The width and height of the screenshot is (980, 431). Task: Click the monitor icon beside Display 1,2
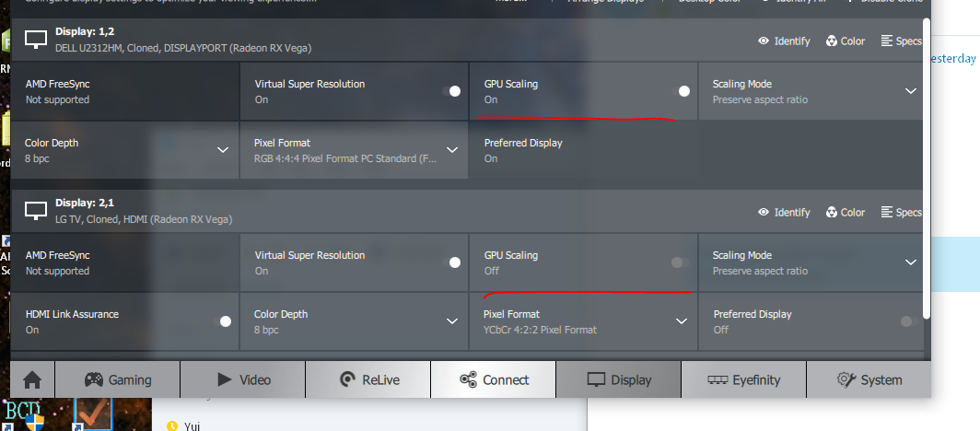point(36,39)
